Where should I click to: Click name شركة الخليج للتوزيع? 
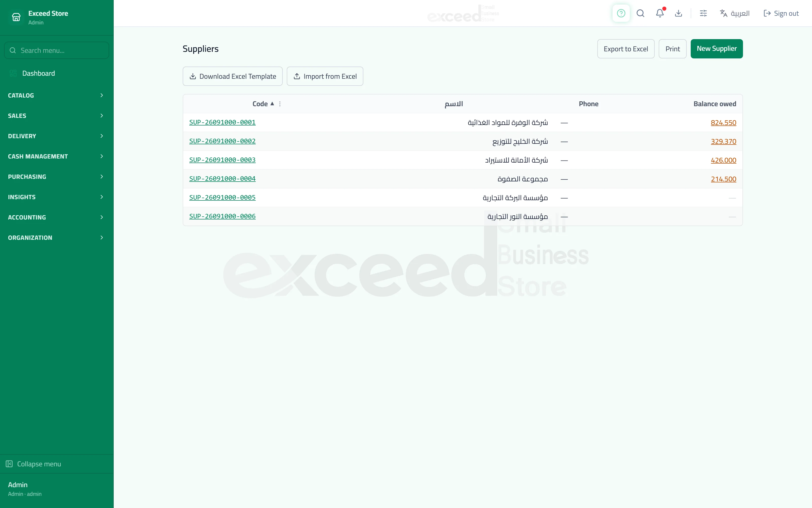(520, 141)
